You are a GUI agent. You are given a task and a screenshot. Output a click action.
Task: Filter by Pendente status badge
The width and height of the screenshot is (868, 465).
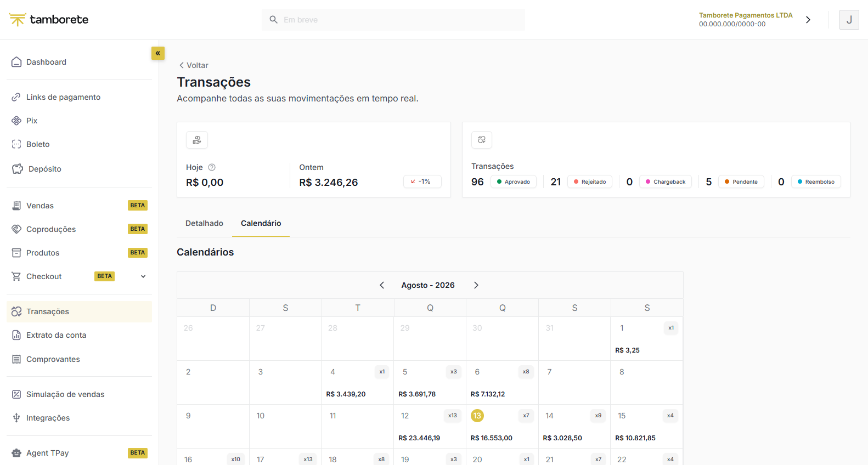tap(741, 182)
